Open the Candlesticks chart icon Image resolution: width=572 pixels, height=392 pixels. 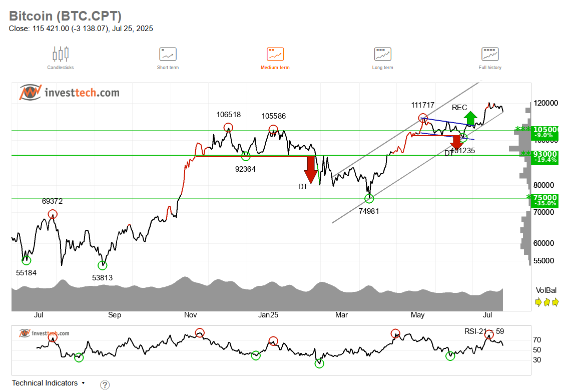tap(61, 54)
